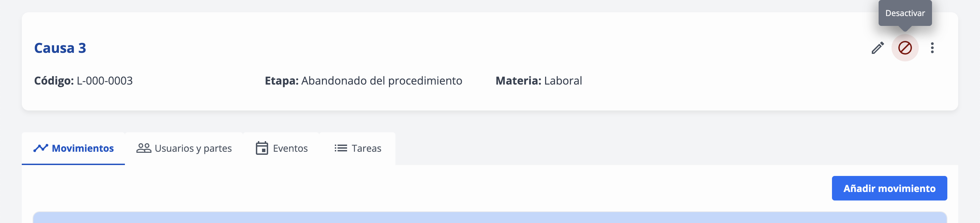The image size is (980, 223).
Task: Open the three-dot more options menu
Action: click(932, 48)
